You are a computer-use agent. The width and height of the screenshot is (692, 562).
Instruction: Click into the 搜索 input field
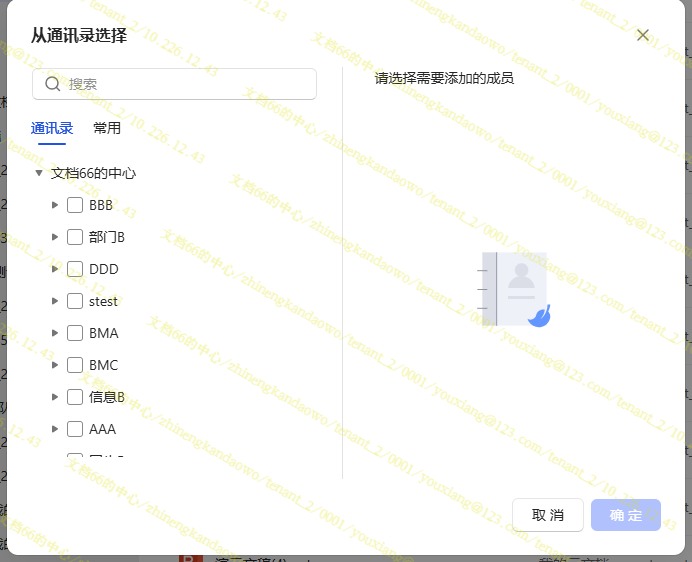pyautogui.click(x=185, y=84)
